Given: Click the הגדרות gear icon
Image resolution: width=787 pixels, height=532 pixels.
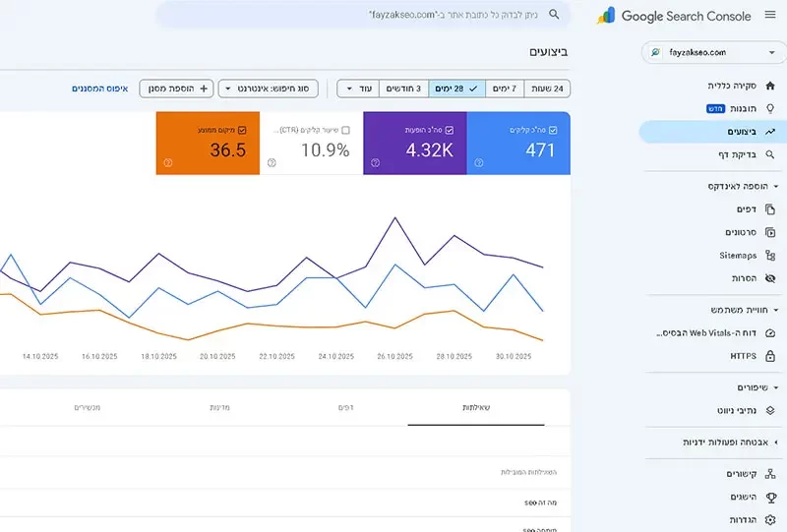Looking at the screenshot, I should tap(769, 519).
